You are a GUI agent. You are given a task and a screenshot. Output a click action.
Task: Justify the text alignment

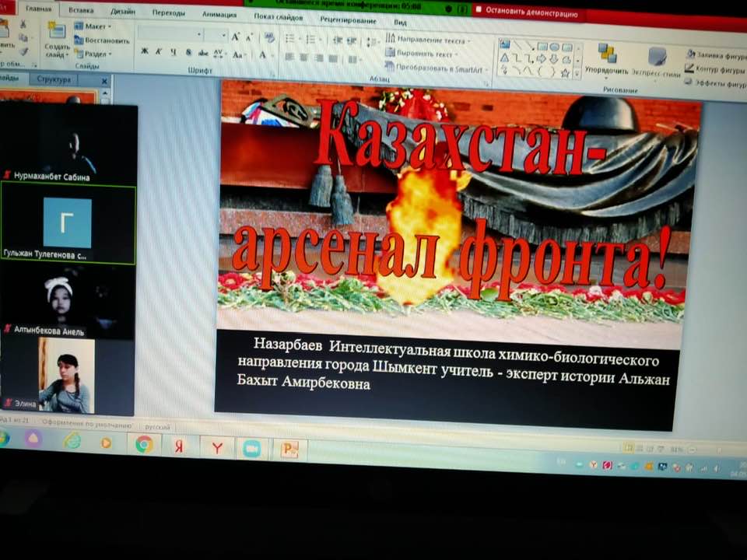click(334, 58)
